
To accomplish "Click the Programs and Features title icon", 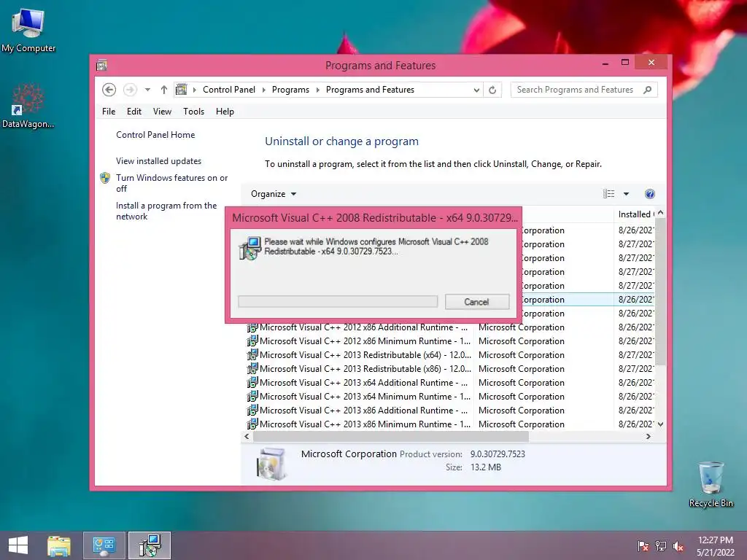I will click(101, 65).
